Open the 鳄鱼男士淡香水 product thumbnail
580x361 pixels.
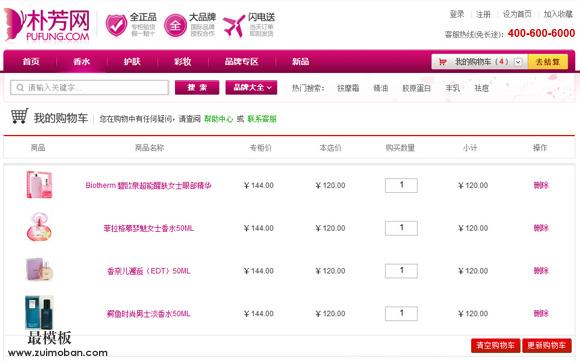[39, 313]
